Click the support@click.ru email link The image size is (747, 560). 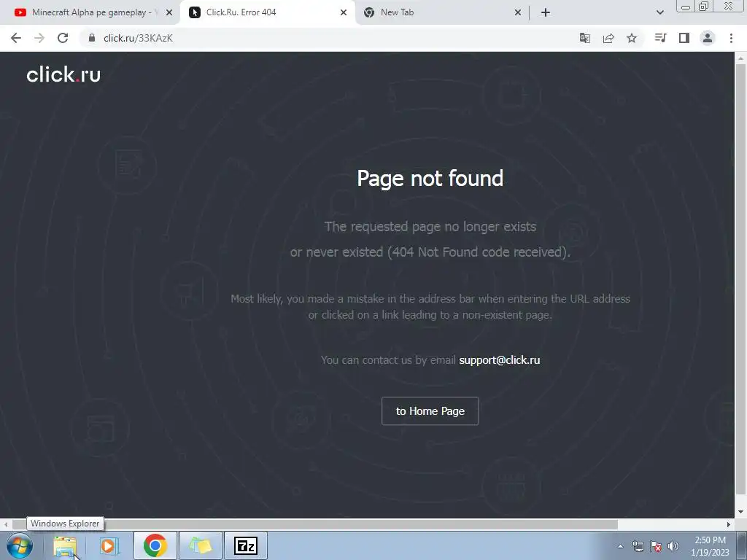coord(499,360)
